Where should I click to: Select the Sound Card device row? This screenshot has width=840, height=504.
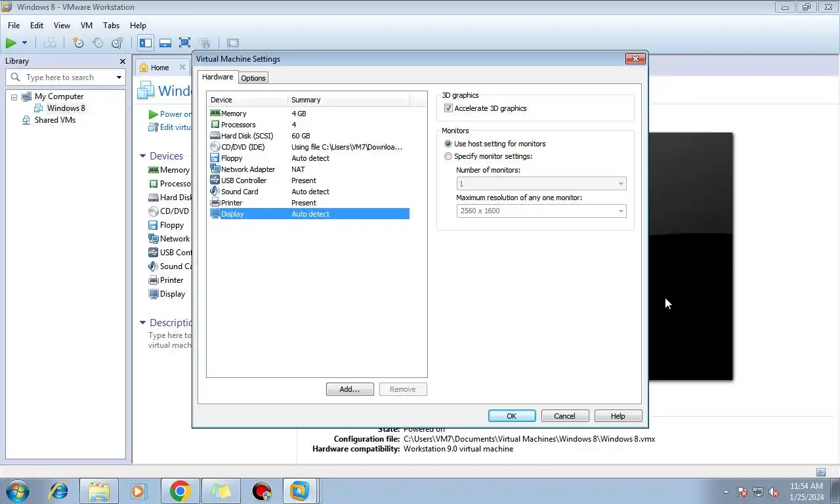pyautogui.click(x=309, y=192)
